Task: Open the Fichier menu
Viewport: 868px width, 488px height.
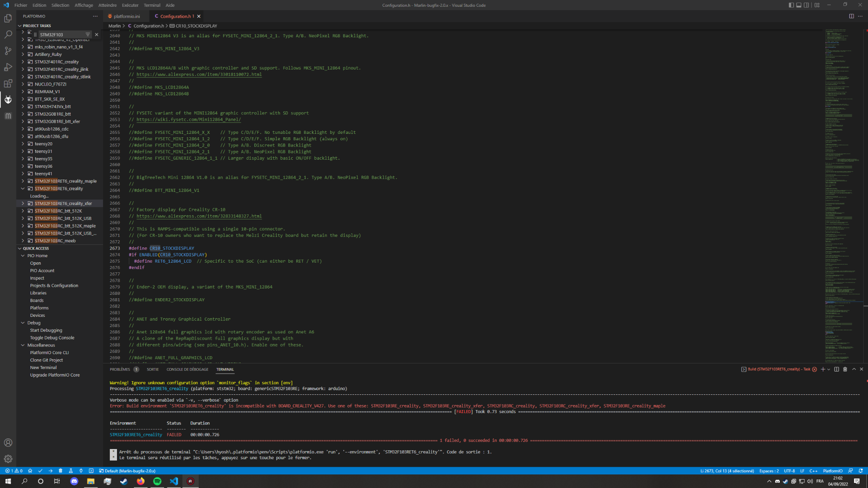Action: click(x=21, y=5)
